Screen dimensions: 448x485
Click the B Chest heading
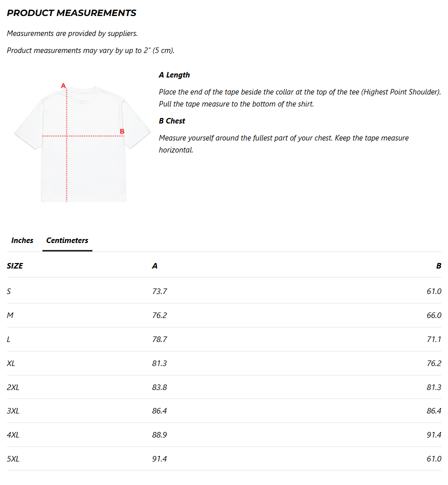pos(172,121)
